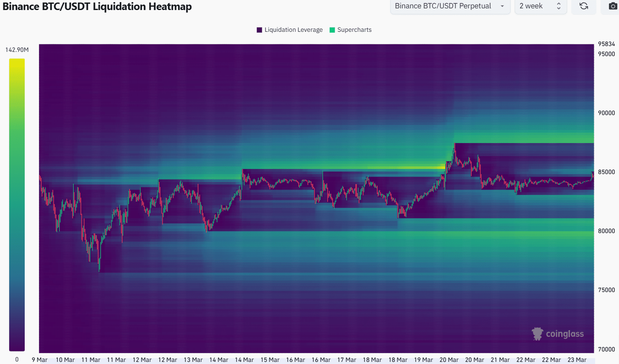The height and width of the screenshot is (364, 619).
Task: Click the 95000 price axis label
Action: (606, 54)
